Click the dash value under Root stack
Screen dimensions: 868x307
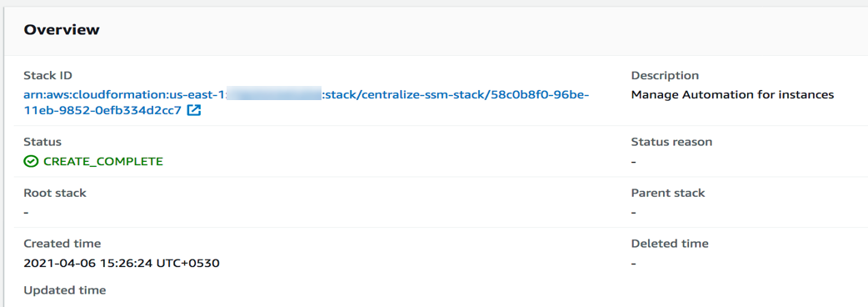26,212
